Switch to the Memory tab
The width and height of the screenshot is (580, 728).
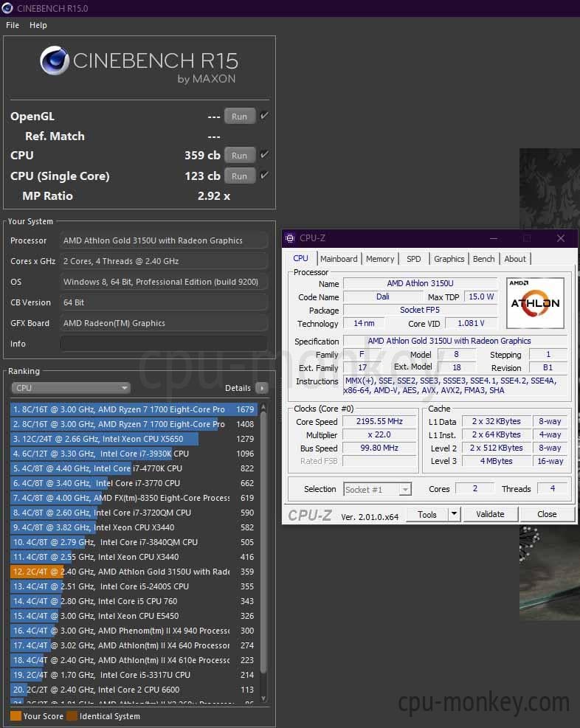(380, 259)
